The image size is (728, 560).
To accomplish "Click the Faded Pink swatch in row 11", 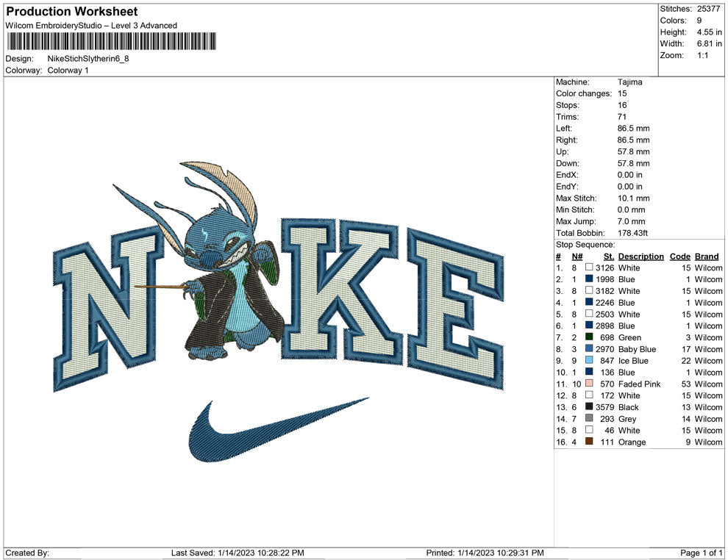I will coord(589,383).
